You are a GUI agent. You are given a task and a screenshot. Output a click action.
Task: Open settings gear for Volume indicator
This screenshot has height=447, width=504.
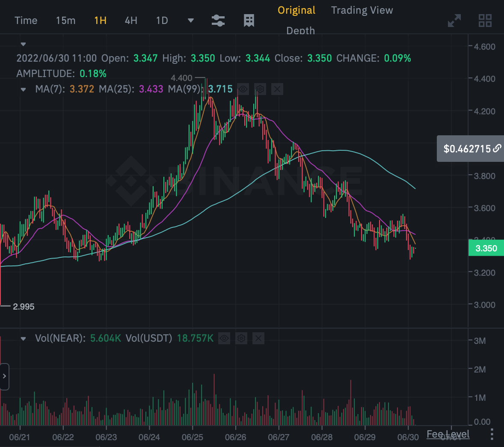241,339
